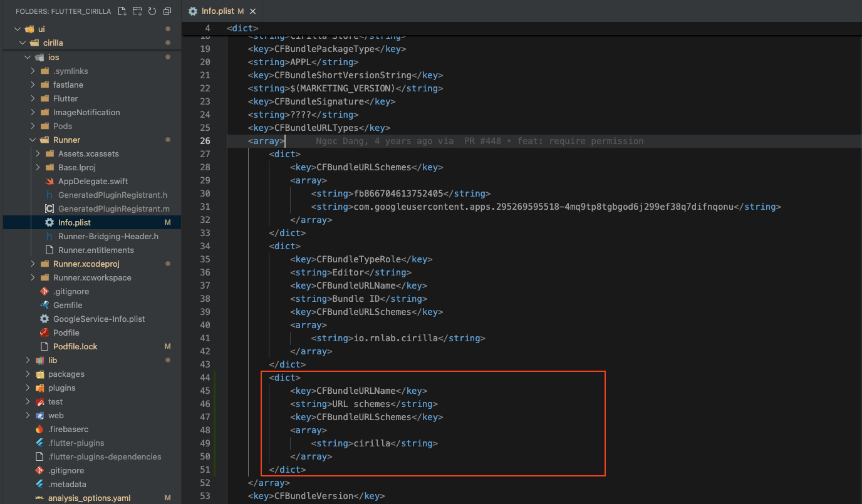Switch to the Info.plist editor tab
Image resolution: width=862 pixels, height=504 pixels.
(x=221, y=11)
